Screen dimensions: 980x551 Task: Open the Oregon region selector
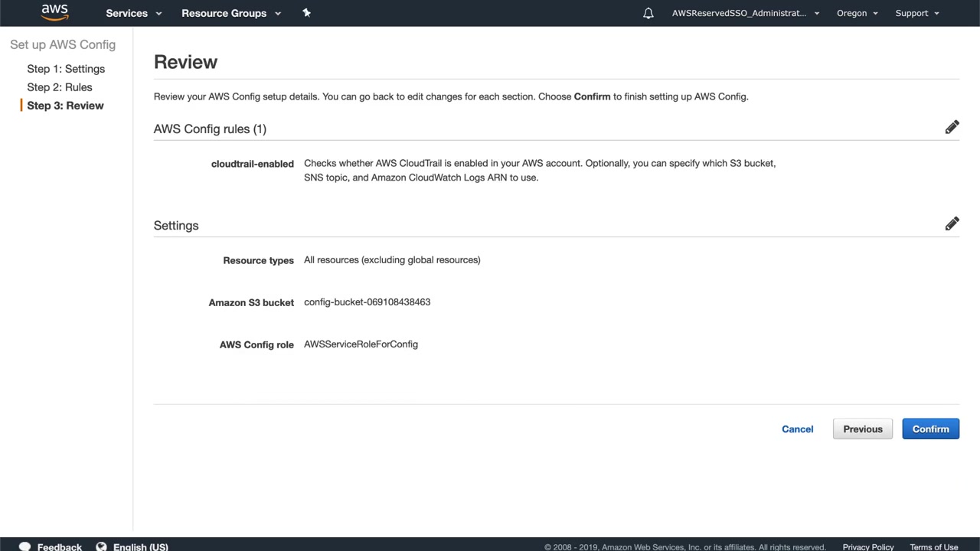click(x=857, y=13)
